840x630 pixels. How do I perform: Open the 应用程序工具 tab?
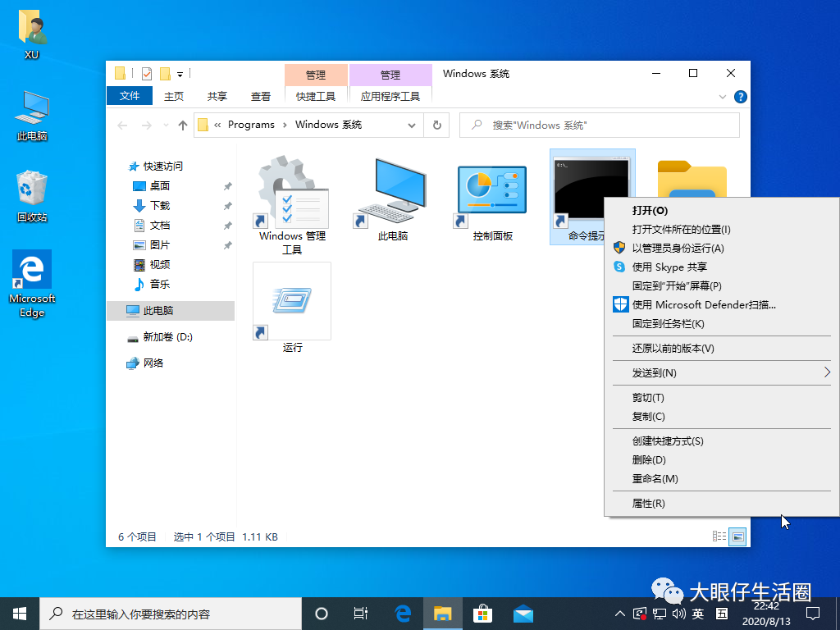[390, 97]
